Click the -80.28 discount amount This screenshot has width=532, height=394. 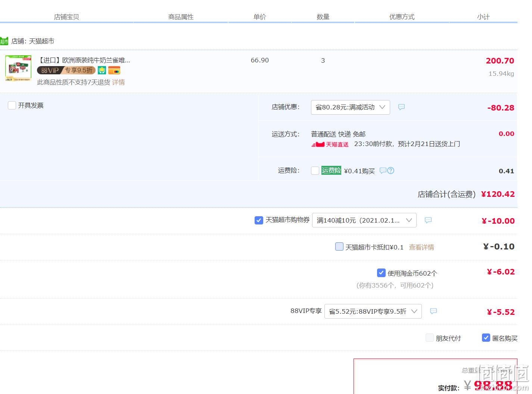(501, 108)
